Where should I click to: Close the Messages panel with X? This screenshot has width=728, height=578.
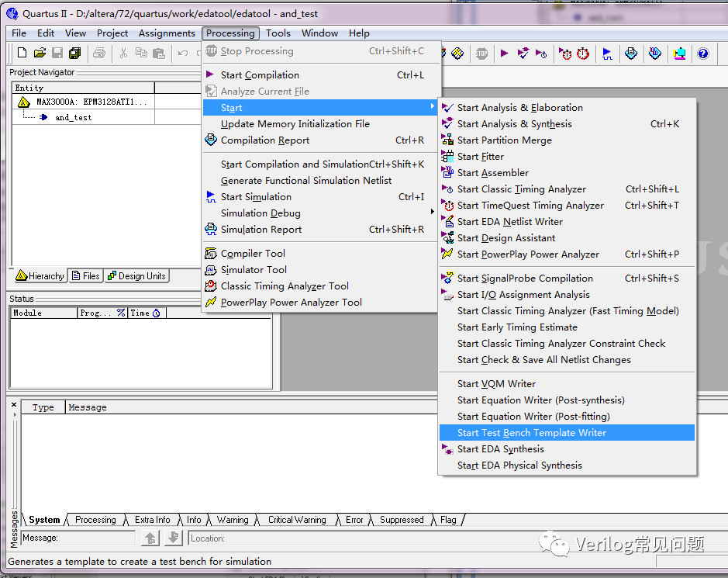click(x=14, y=405)
